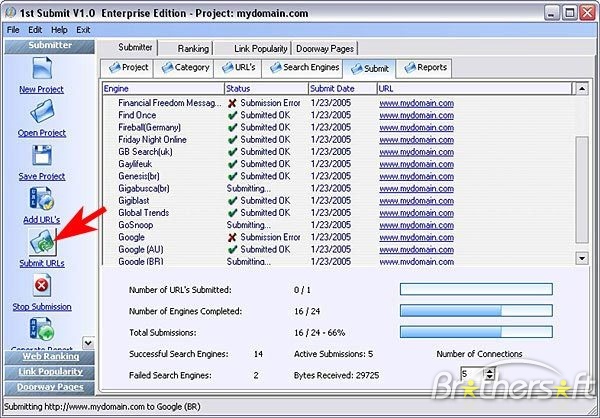Sort list by Engine column header
This screenshot has width=600, height=418.
(x=164, y=89)
